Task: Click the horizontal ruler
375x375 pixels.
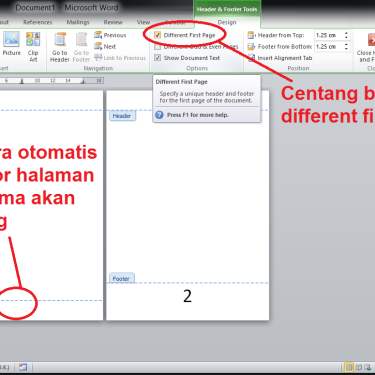Action: pyautogui.click(x=52, y=80)
